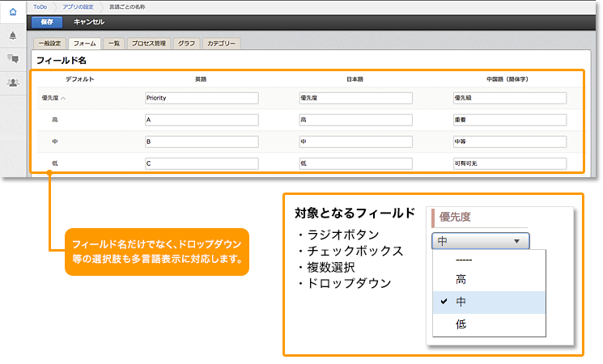Viewport: 603px width, 364px height.
Task: Click the キャンセル button
Action: coord(88,22)
